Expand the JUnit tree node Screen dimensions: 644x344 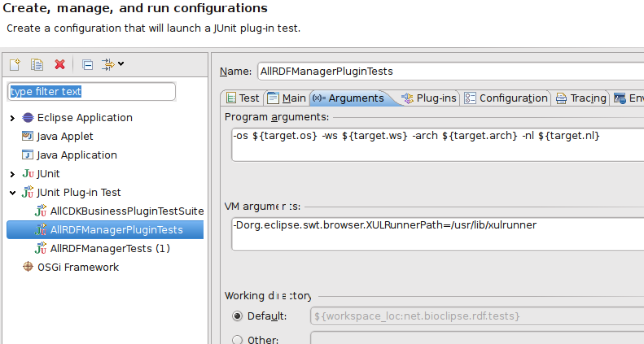[x=12, y=174]
